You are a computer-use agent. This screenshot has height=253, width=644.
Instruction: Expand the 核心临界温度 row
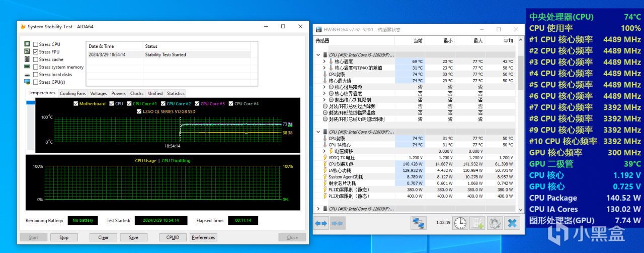click(325, 93)
